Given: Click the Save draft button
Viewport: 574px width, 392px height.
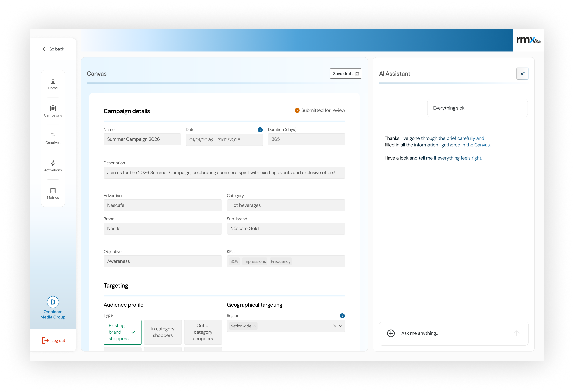Looking at the screenshot, I should 346,74.
